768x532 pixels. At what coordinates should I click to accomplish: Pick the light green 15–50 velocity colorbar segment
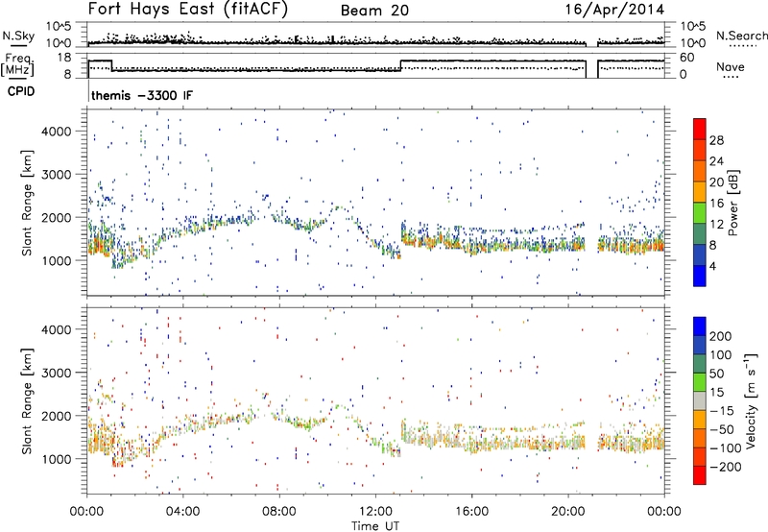700,382
